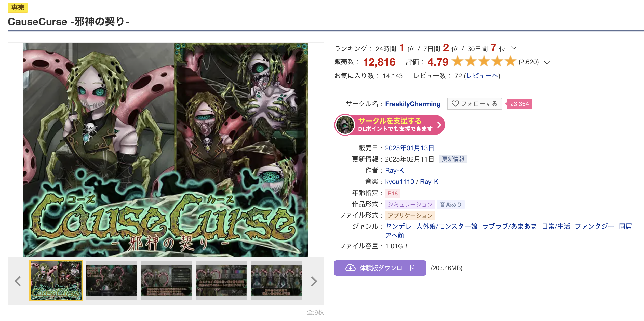Download the trial with 体験版ダウンロード

pos(380,268)
